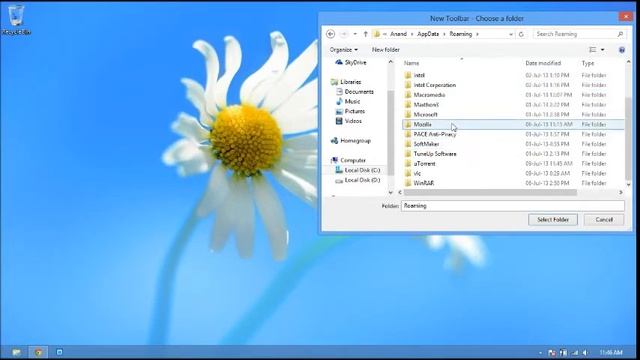Open Videos library
Viewport: 640px width, 360px height.
(x=349, y=121)
